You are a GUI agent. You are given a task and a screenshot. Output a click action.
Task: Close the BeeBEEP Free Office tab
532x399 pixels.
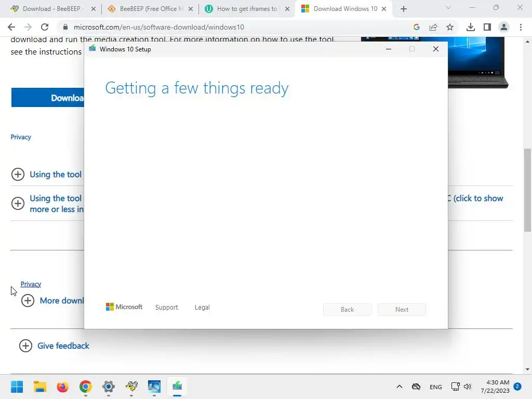click(191, 9)
